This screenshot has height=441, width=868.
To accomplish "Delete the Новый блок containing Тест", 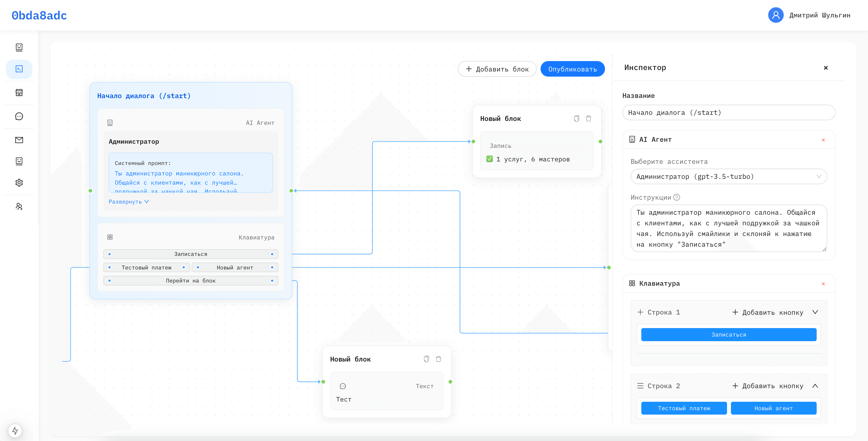I will (x=438, y=359).
